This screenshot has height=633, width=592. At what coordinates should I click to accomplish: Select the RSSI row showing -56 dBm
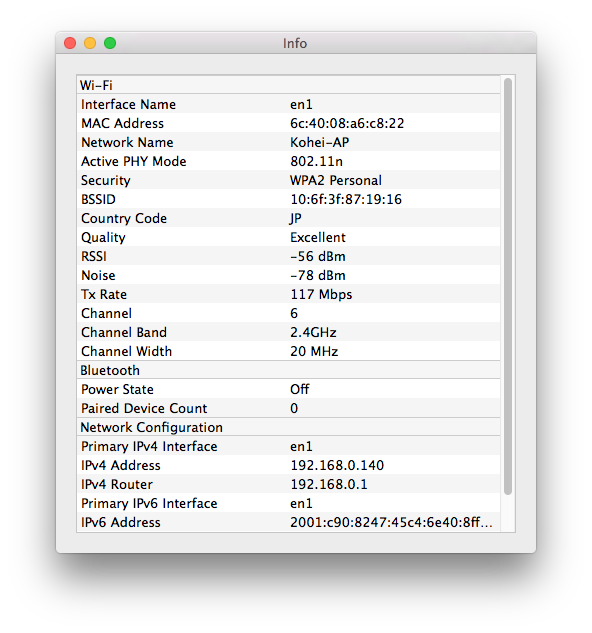(288, 256)
